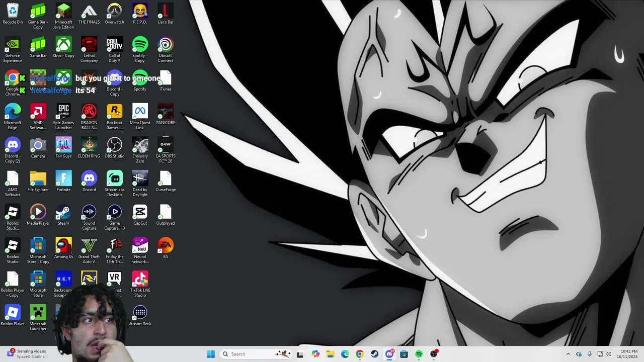The image size is (644, 362).
Task: Click the Discord - Copy (2) icon
Action: (x=13, y=150)
